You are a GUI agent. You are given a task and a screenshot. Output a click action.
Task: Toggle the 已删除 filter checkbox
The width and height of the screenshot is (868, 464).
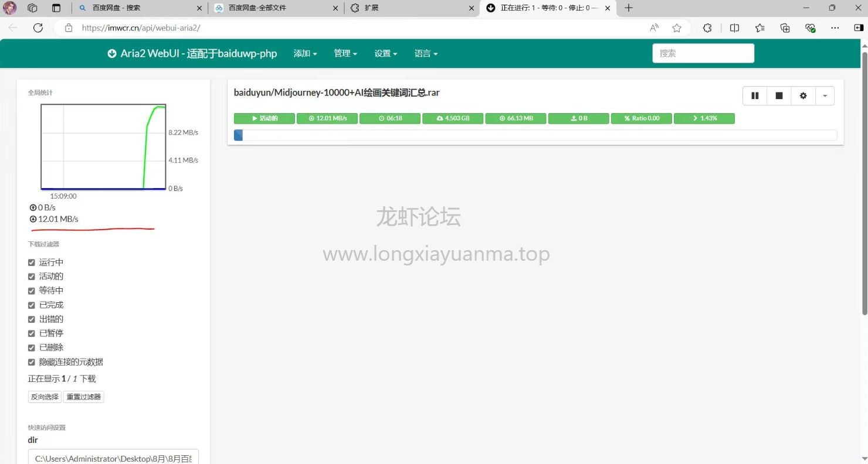click(32, 347)
